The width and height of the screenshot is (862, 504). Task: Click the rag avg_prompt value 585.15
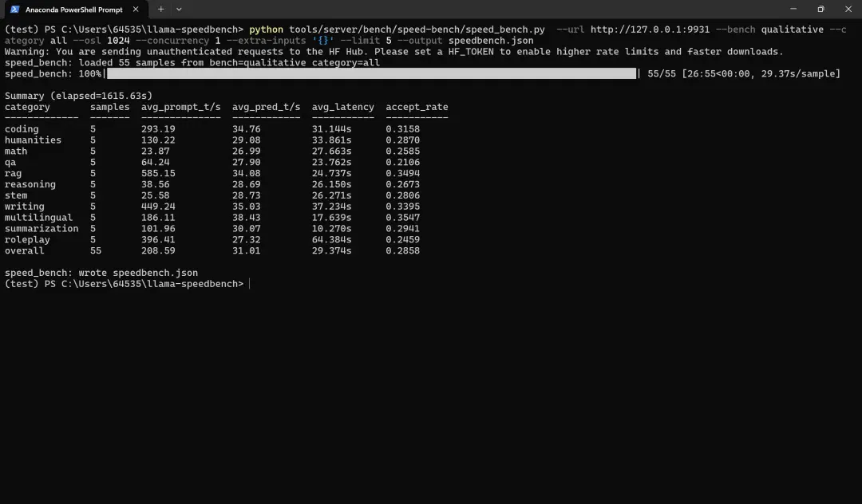158,174
